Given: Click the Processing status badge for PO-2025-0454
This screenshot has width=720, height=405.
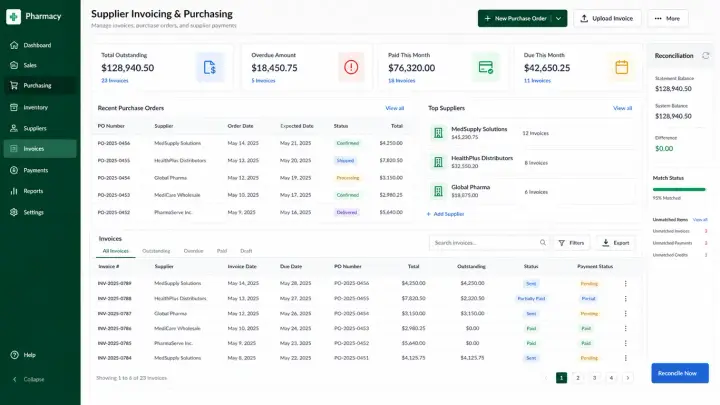Looking at the screenshot, I should pos(348,178).
